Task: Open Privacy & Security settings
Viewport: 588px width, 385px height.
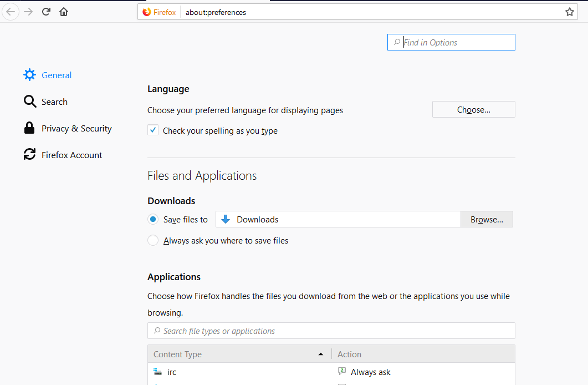Action: (x=76, y=128)
